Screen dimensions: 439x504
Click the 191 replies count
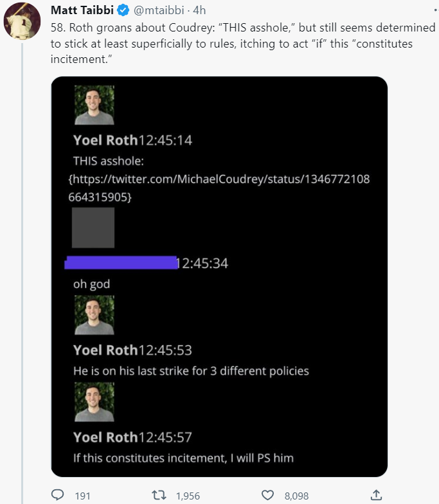(82, 495)
